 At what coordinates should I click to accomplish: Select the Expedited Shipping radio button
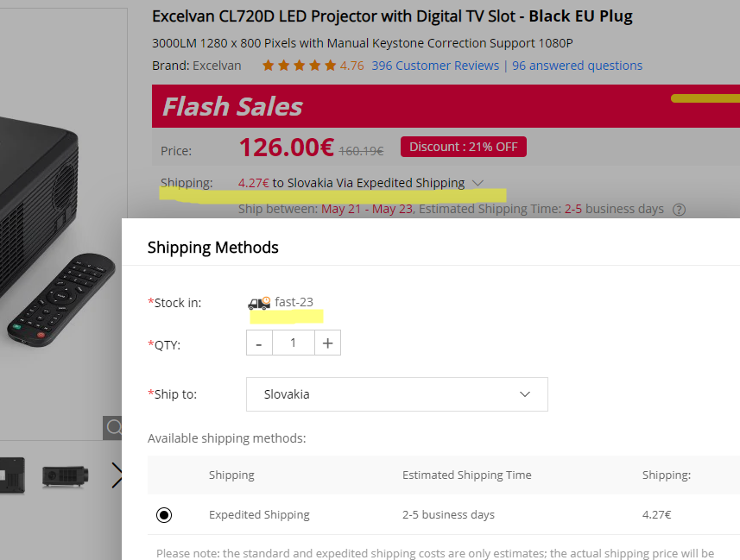point(164,515)
